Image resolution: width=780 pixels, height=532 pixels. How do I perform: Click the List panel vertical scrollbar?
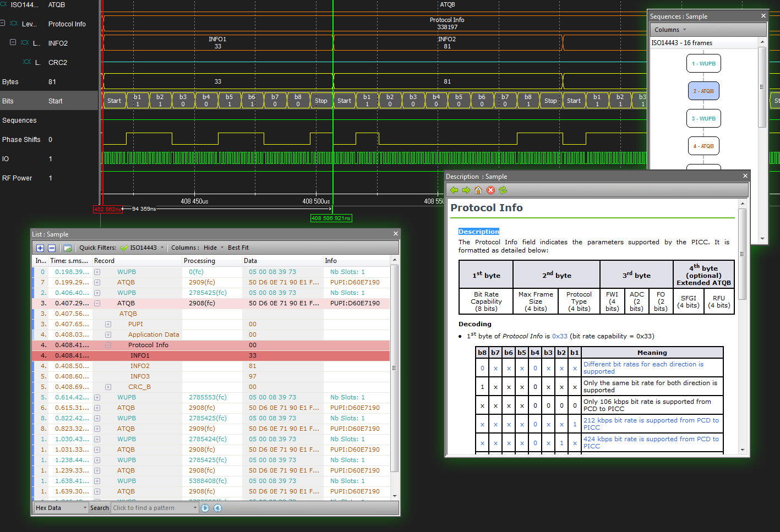tap(394, 369)
